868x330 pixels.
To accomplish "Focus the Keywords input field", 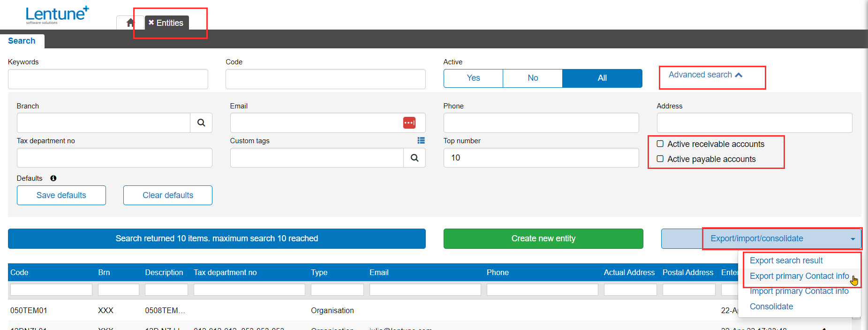I will (x=108, y=79).
